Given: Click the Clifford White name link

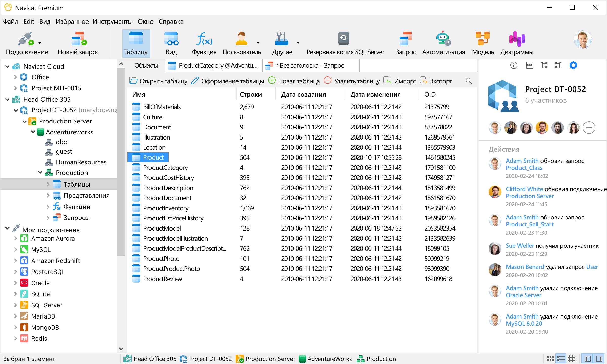Looking at the screenshot, I should pos(524,189).
